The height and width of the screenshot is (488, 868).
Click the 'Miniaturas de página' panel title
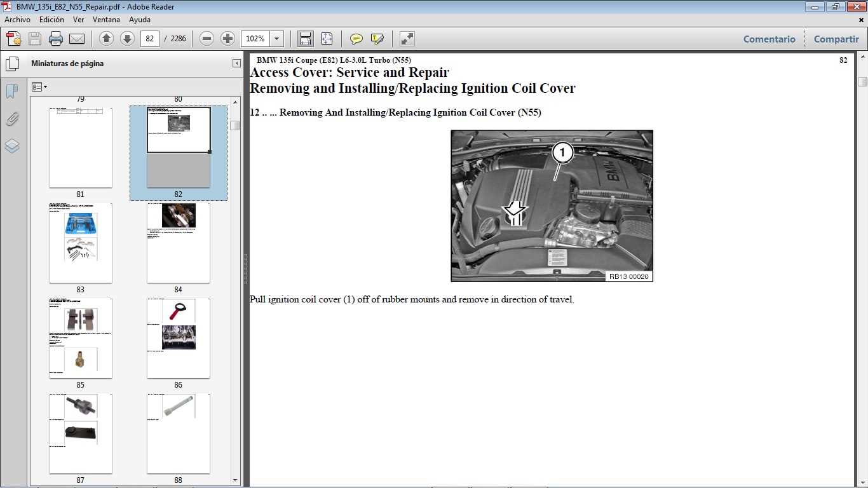67,64
